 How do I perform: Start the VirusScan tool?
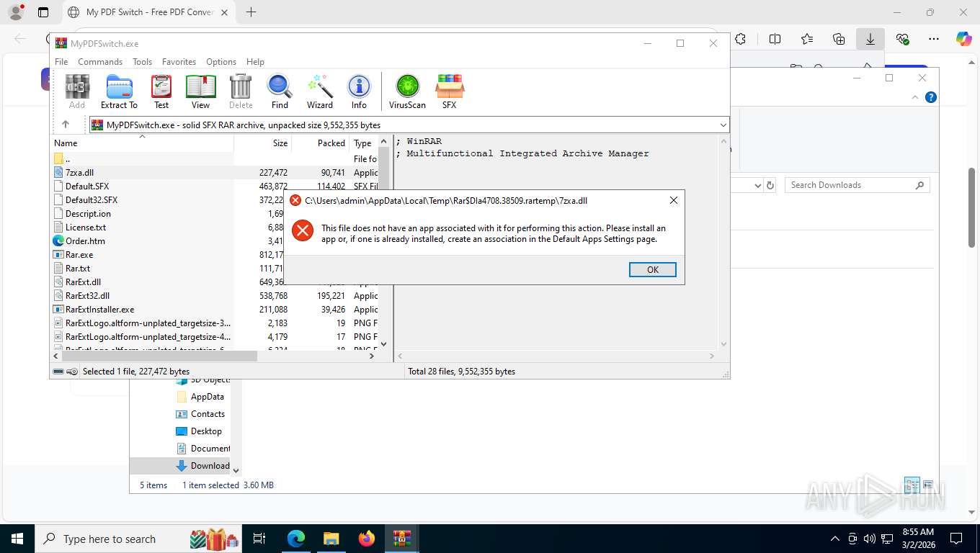click(x=407, y=91)
